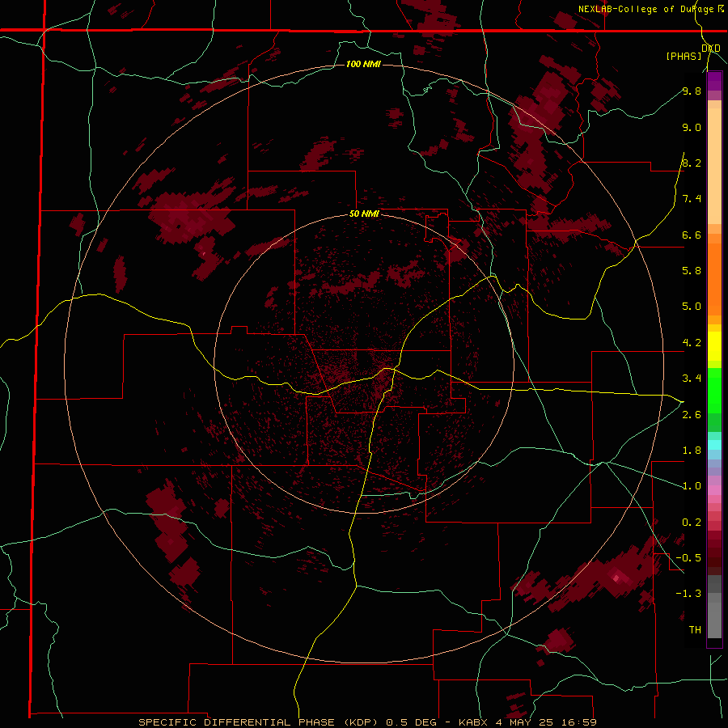Click the 9.0 value on color scale
This screenshot has height=728, width=728.
point(692,127)
